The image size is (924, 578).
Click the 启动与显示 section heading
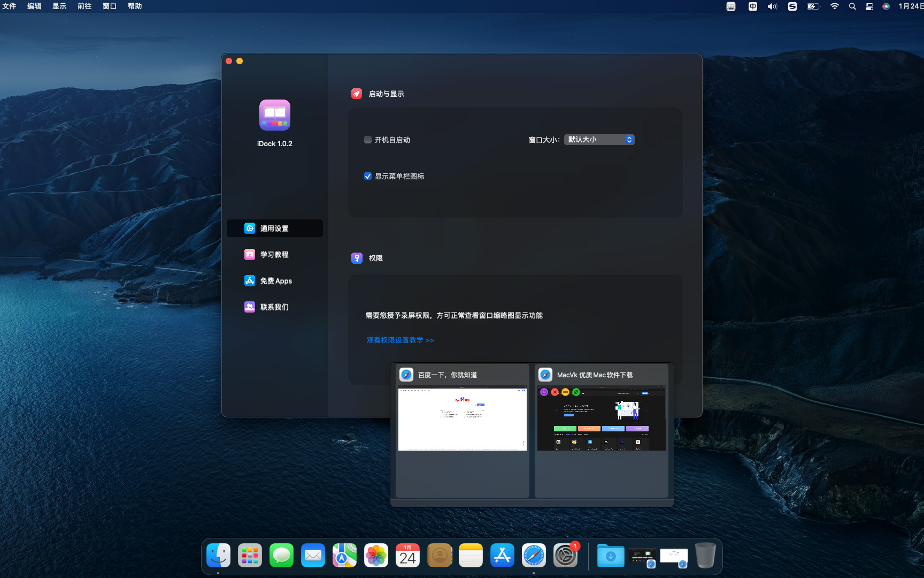point(387,94)
